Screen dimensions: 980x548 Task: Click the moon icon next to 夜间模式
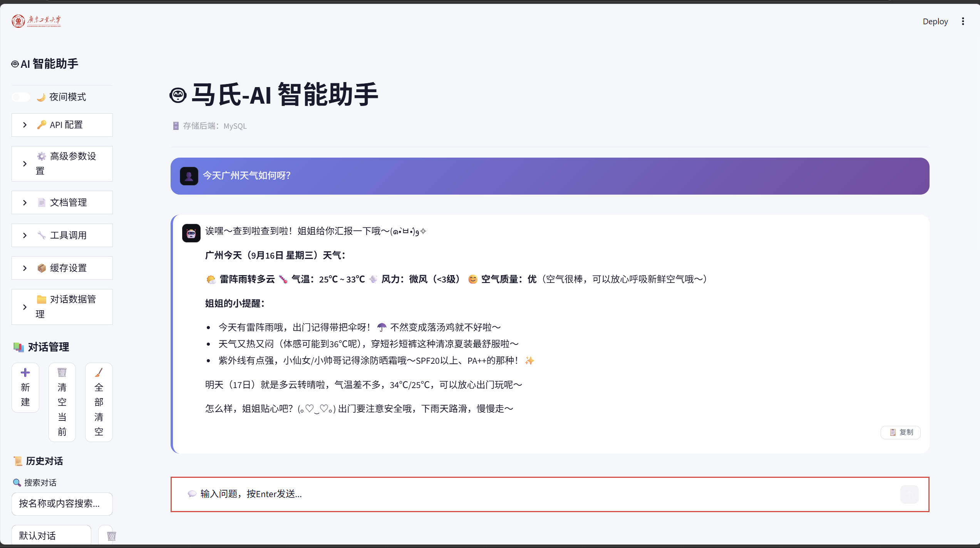click(x=41, y=97)
